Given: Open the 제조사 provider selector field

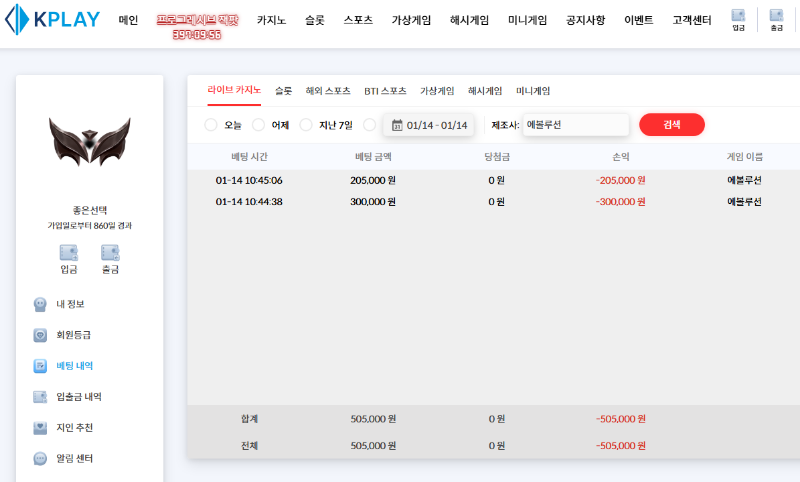Looking at the screenshot, I should (575, 125).
